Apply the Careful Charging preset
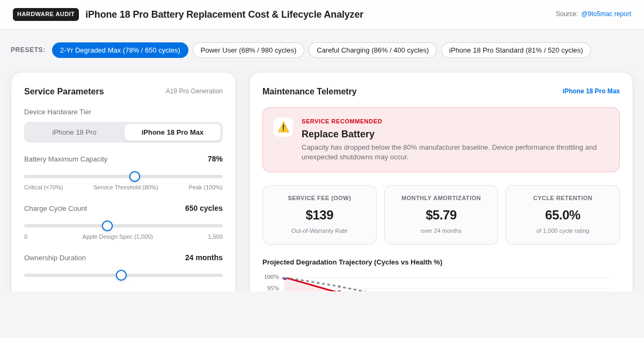 pos(372,50)
